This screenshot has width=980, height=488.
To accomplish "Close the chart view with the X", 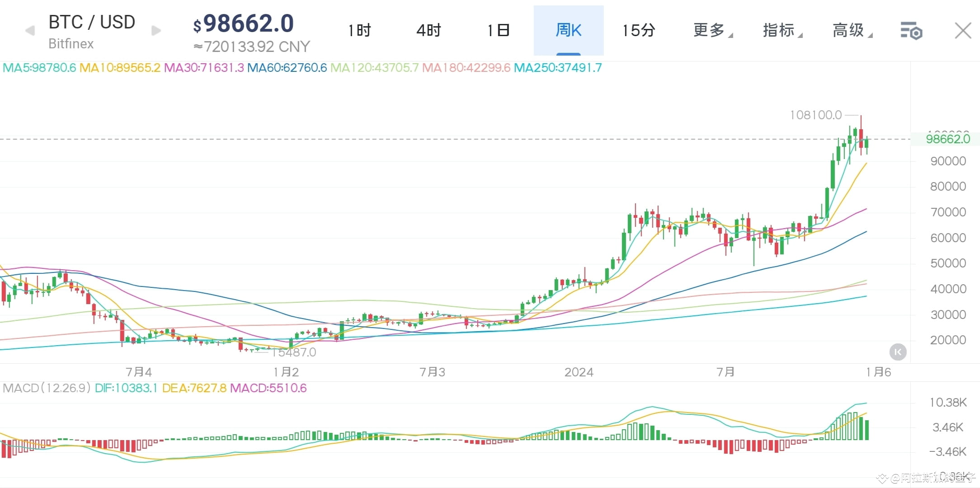I will (x=963, y=30).
